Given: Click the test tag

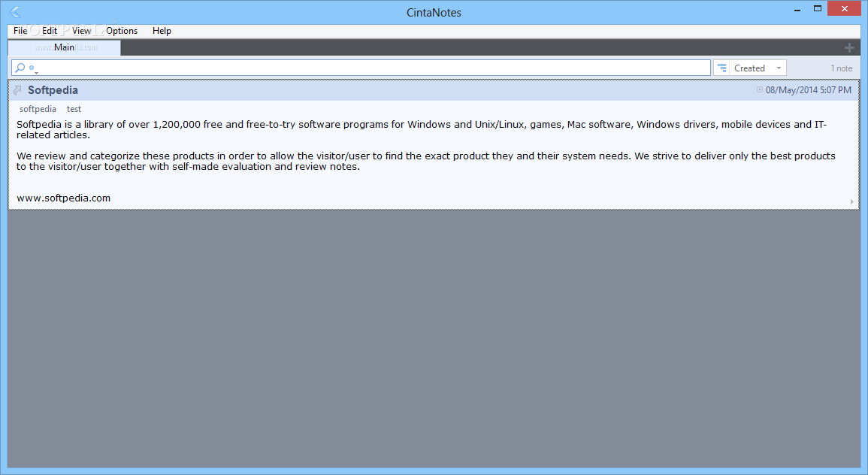Looking at the screenshot, I should tap(74, 109).
